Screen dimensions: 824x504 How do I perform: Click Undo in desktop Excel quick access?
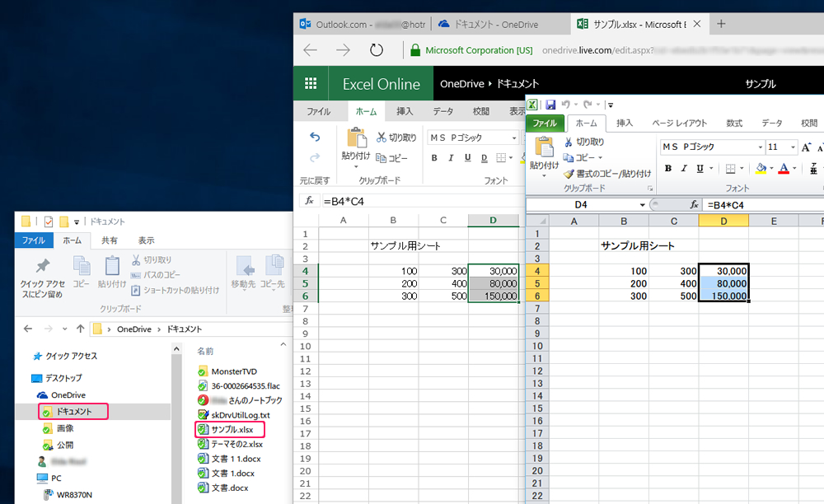(x=565, y=105)
